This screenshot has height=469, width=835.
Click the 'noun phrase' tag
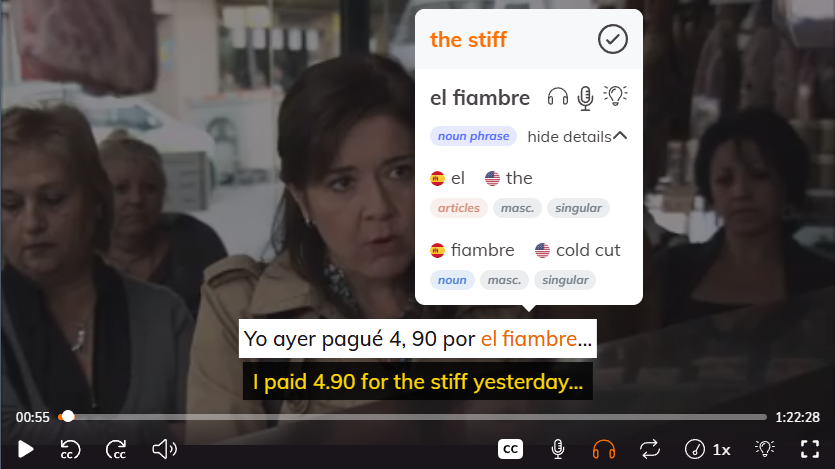(473, 136)
